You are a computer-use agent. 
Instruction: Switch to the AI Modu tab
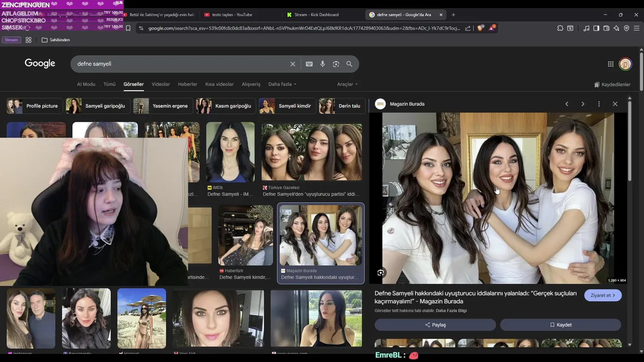click(x=86, y=84)
